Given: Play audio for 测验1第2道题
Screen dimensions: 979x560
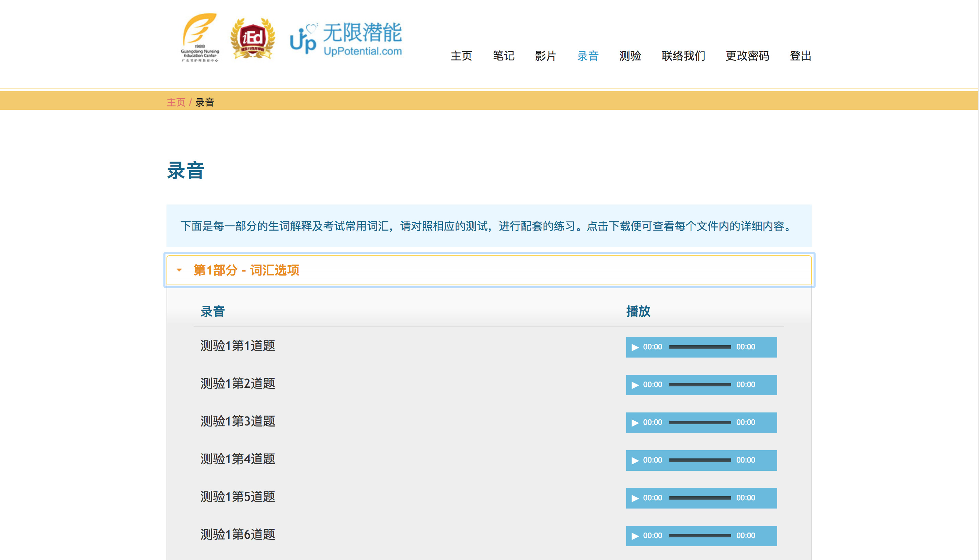Looking at the screenshot, I should [635, 385].
